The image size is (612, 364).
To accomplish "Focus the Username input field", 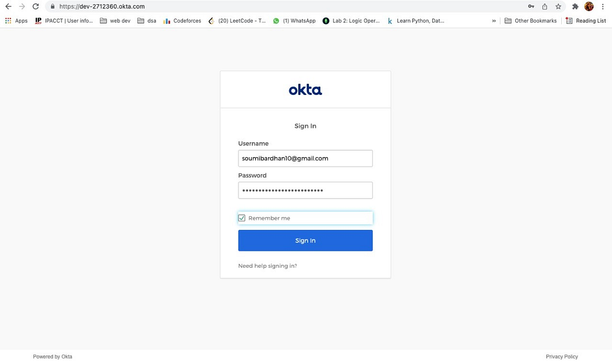I will [305, 158].
